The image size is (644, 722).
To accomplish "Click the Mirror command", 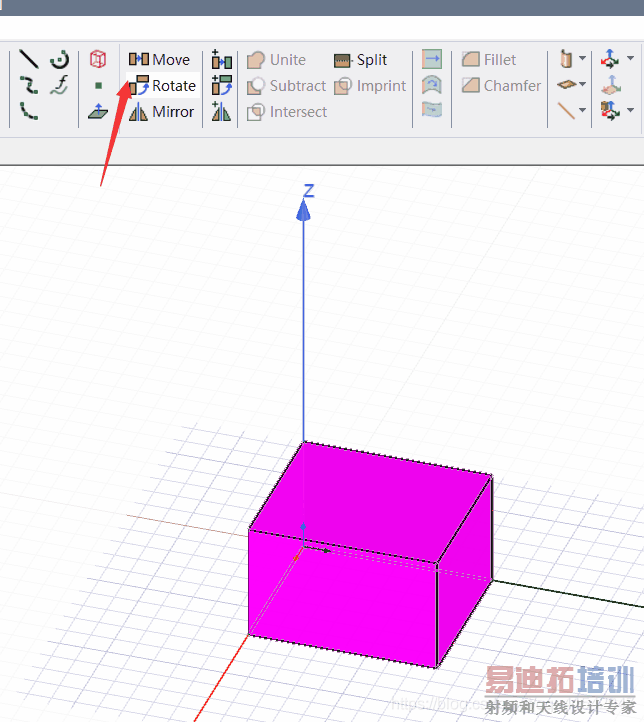I will point(161,112).
